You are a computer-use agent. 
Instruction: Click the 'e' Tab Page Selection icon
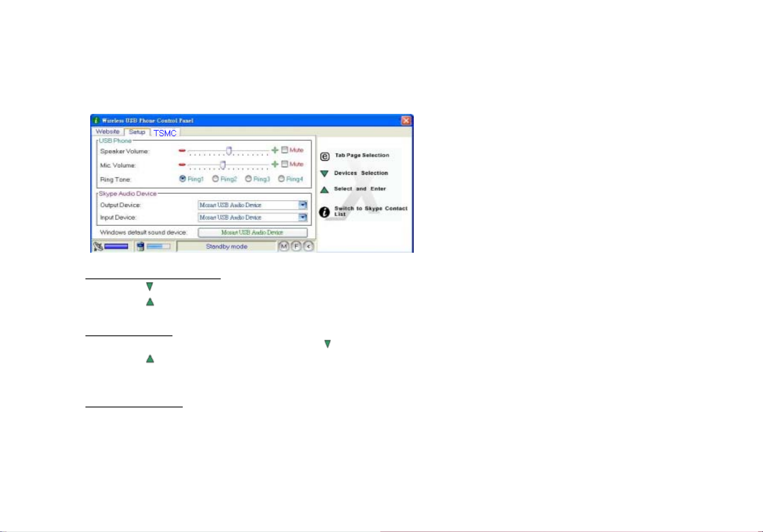pos(325,157)
